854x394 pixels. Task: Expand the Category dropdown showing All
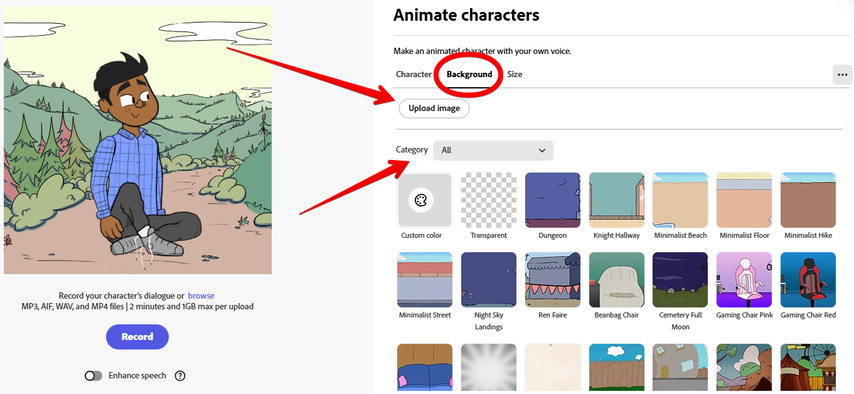click(x=493, y=150)
